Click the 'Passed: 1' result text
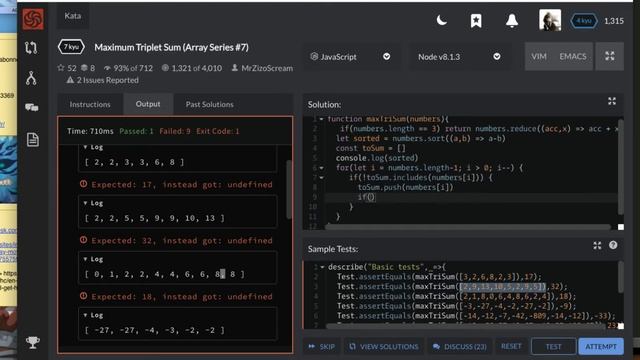The height and width of the screenshot is (360, 640). coord(136,131)
